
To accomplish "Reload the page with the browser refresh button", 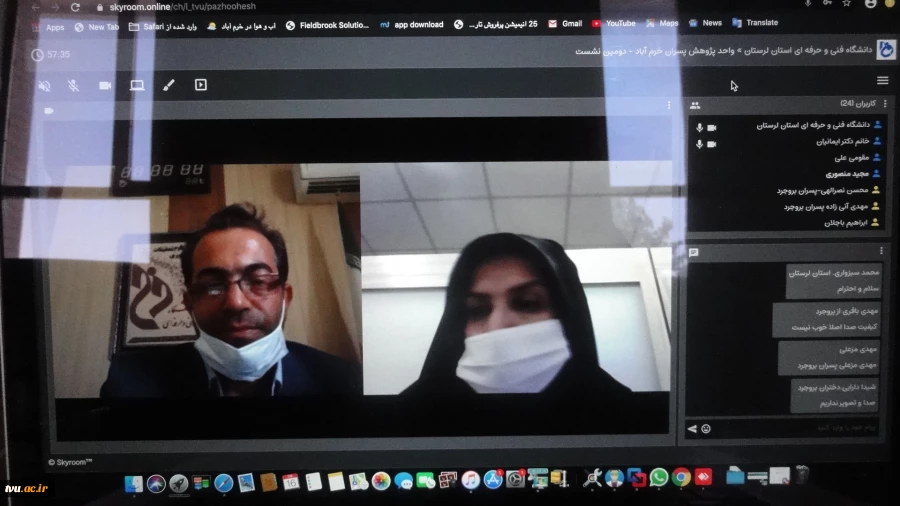I will 75,7.
